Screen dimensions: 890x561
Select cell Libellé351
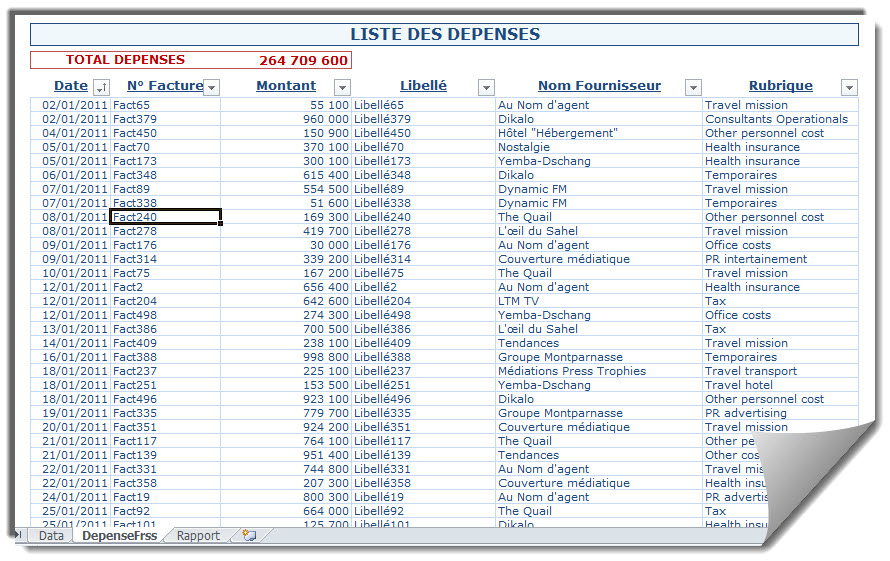(x=423, y=427)
